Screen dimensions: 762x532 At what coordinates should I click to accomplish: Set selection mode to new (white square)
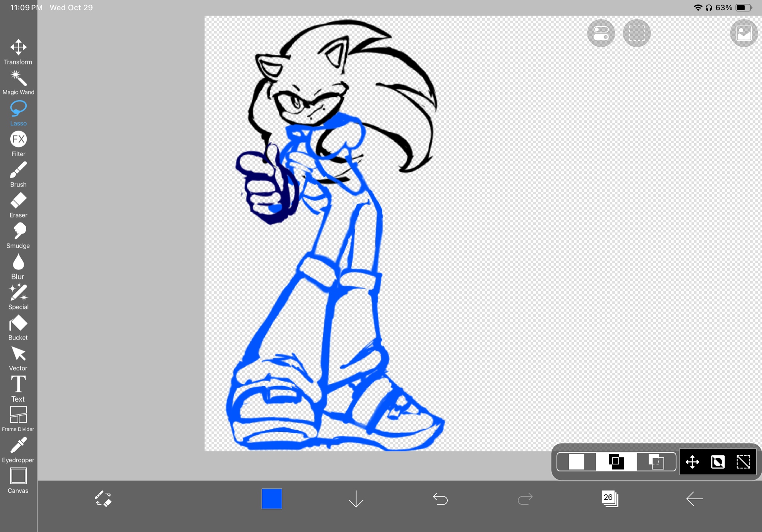pyautogui.click(x=576, y=462)
